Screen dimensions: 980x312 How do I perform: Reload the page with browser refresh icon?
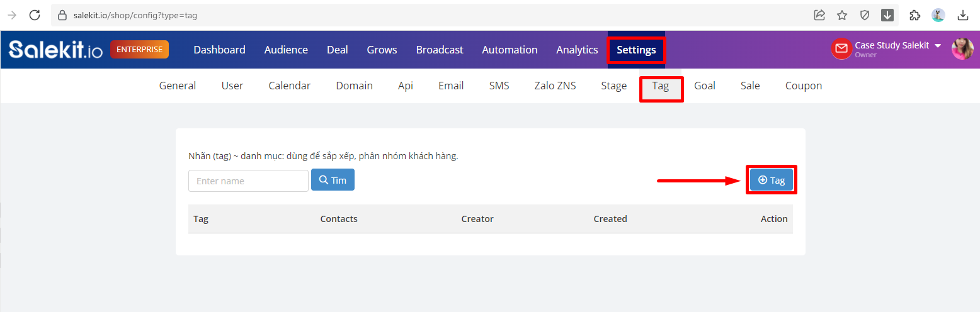tap(35, 15)
